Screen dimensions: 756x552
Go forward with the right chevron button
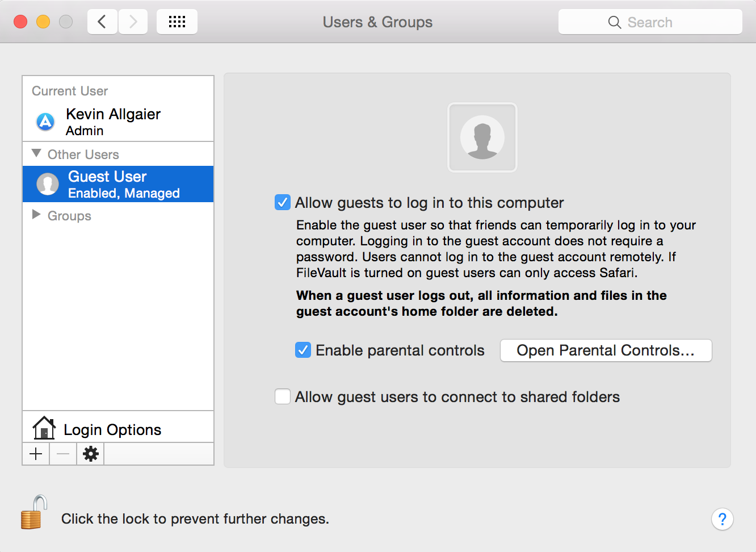pyautogui.click(x=133, y=22)
